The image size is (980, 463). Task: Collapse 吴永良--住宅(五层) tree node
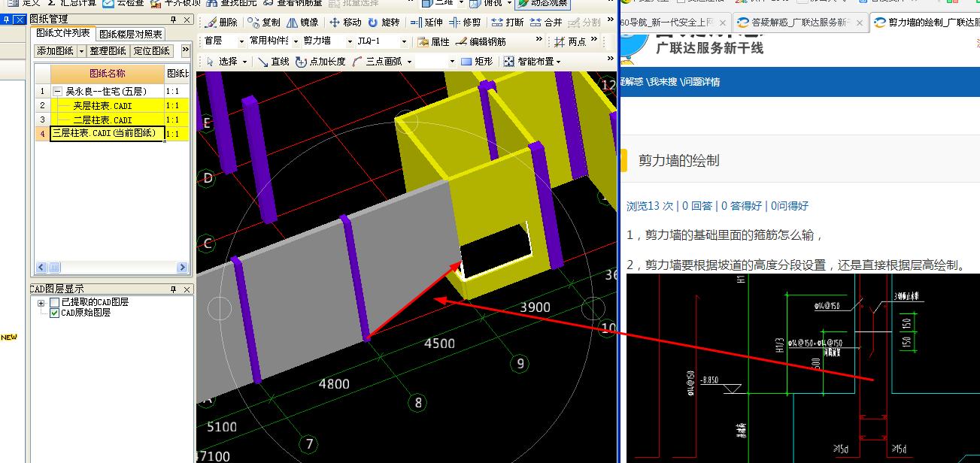(x=58, y=92)
